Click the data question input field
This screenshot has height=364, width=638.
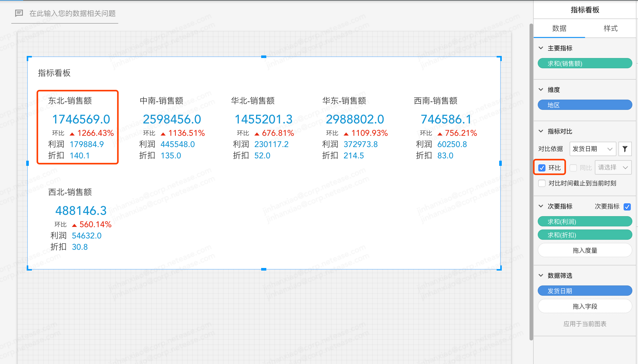(x=72, y=13)
